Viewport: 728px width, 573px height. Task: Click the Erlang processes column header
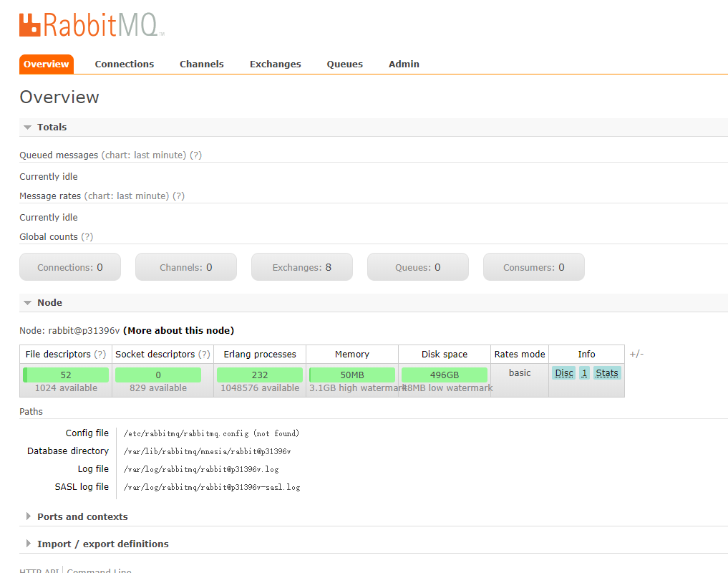(260, 354)
